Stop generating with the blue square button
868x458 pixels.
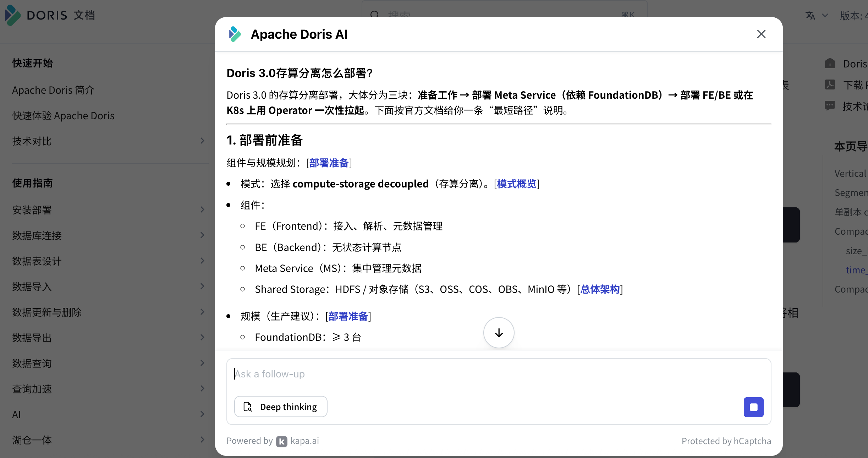coord(753,407)
